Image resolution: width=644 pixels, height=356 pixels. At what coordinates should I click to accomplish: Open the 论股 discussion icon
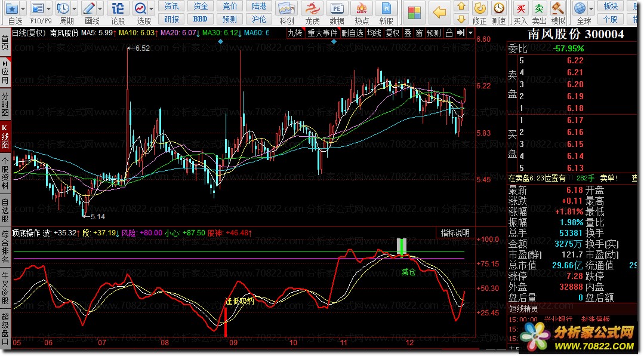coord(118,8)
